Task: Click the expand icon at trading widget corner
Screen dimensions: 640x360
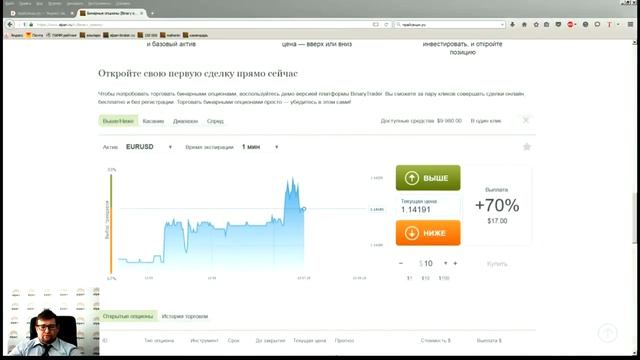Action: [526, 120]
